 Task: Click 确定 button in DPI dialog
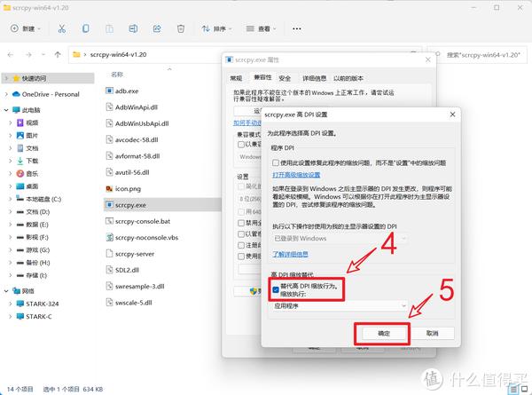(384, 334)
